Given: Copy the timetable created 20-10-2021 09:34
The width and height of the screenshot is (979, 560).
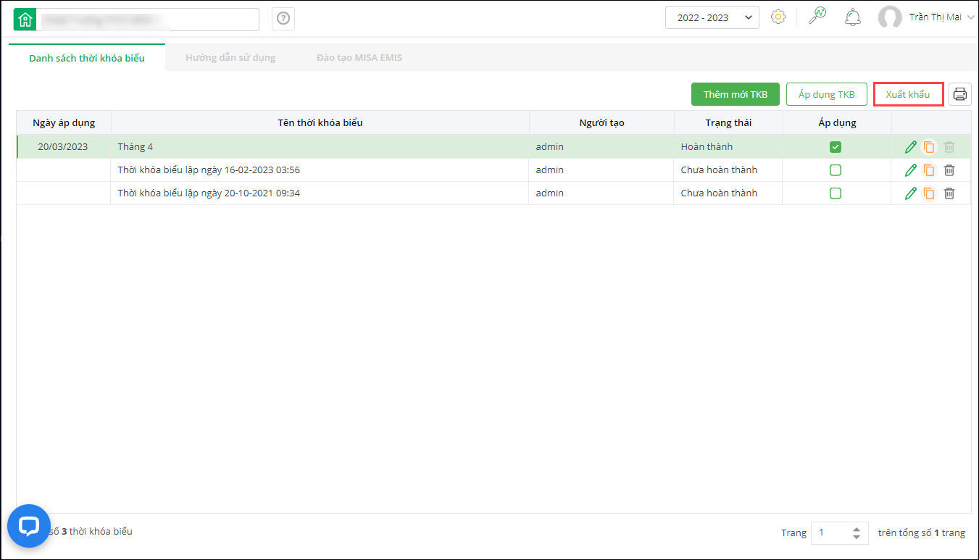Looking at the screenshot, I should click(929, 193).
